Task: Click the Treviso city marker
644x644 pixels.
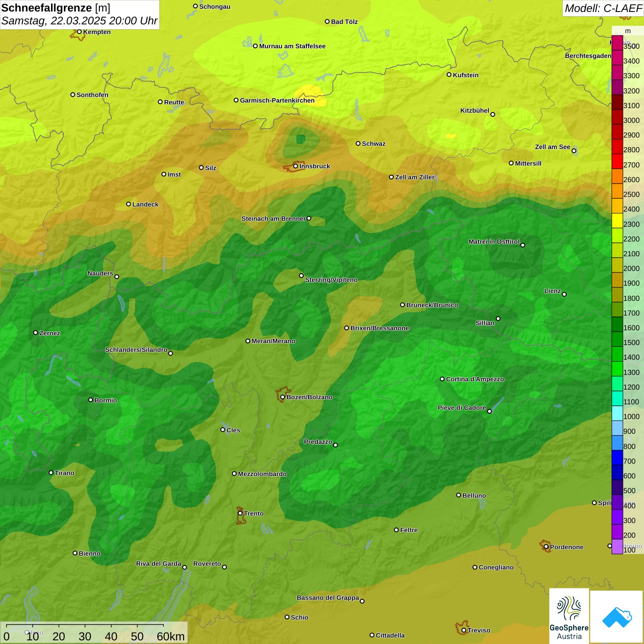Action: point(464,630)
